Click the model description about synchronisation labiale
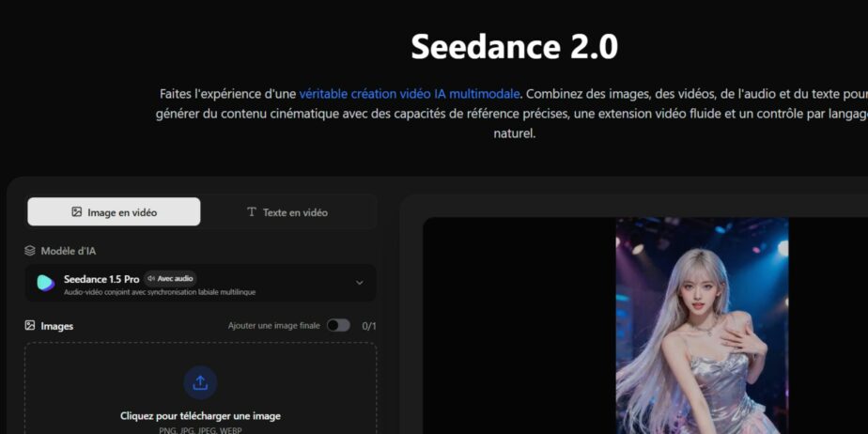This screenshot has height=434, width=868. click(159, 292)
